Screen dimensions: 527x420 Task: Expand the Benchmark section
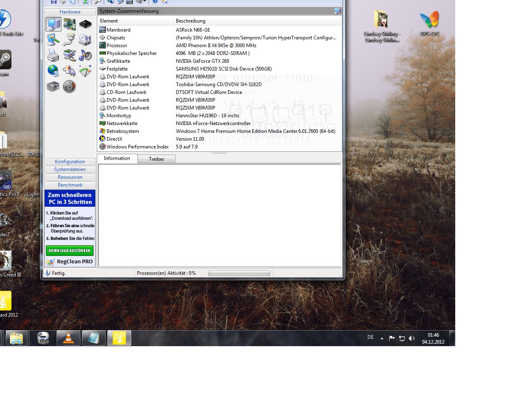(x=70, y=185)
